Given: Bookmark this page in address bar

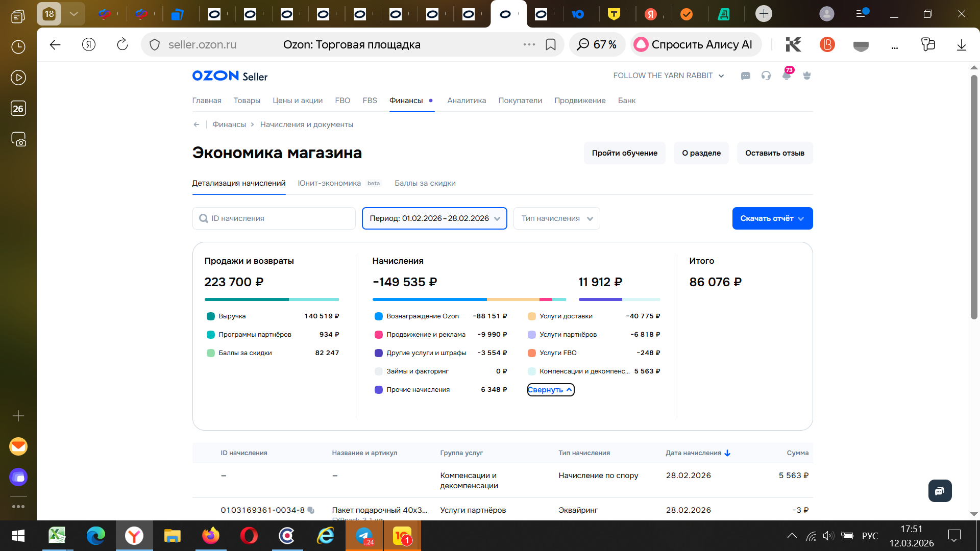Looking at the screenshot, I should click(551, 45).
